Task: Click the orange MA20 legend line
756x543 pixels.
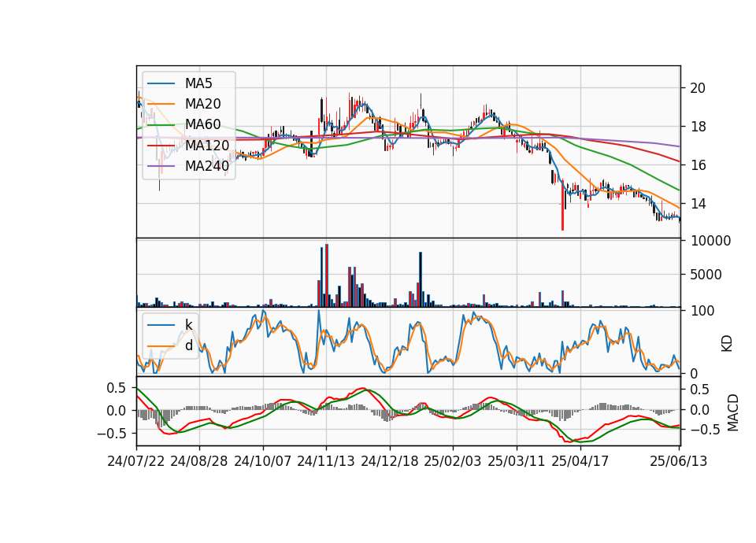Action: point(161,104)
